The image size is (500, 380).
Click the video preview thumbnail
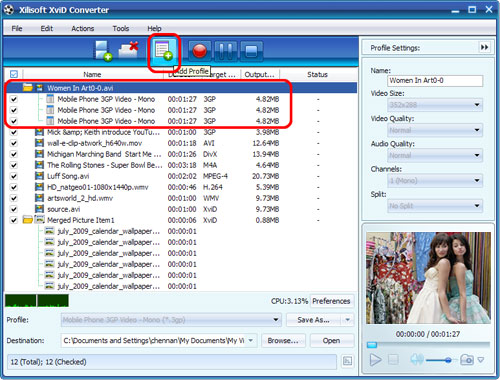[x=428, y=278]
